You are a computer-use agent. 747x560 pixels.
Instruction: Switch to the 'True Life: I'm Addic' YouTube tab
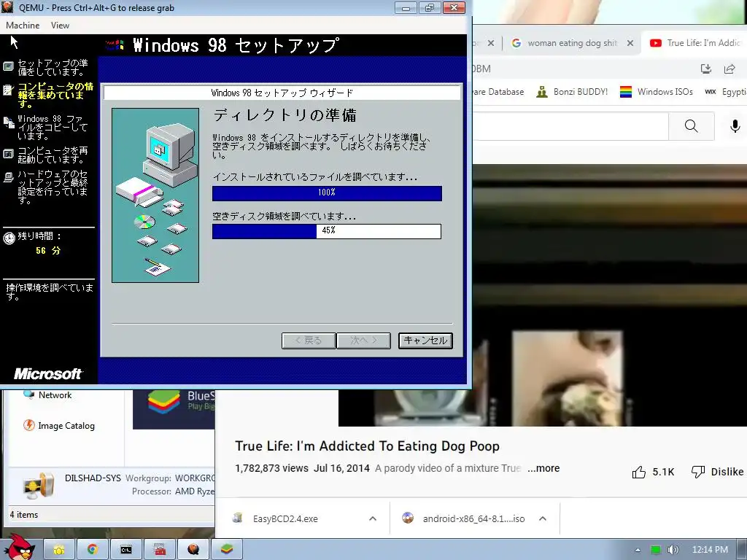[x=695, y=43]
